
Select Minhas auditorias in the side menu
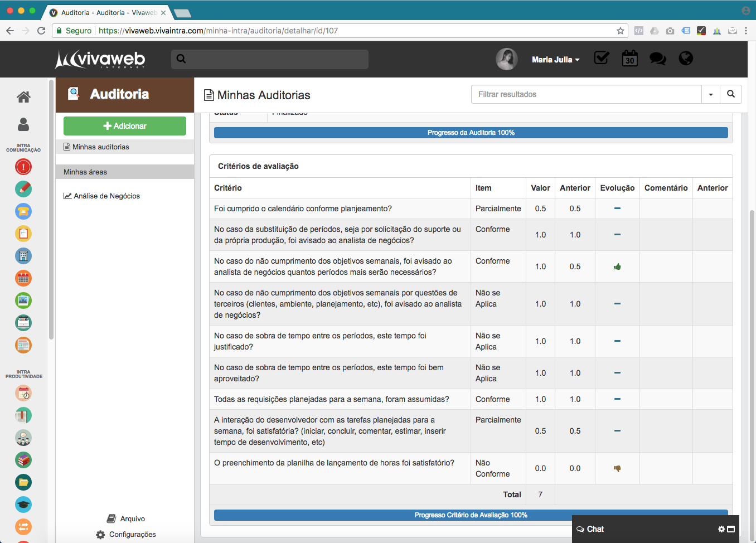[x=100, y=147]
